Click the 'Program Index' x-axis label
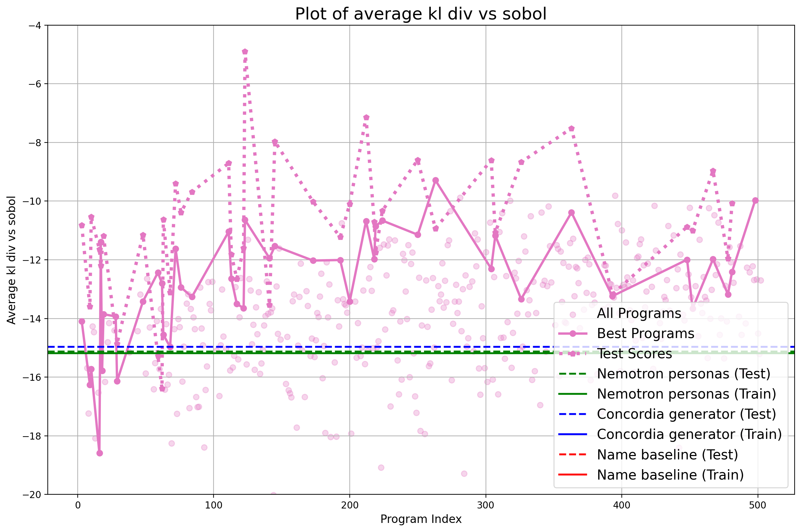 coord(421,519)
